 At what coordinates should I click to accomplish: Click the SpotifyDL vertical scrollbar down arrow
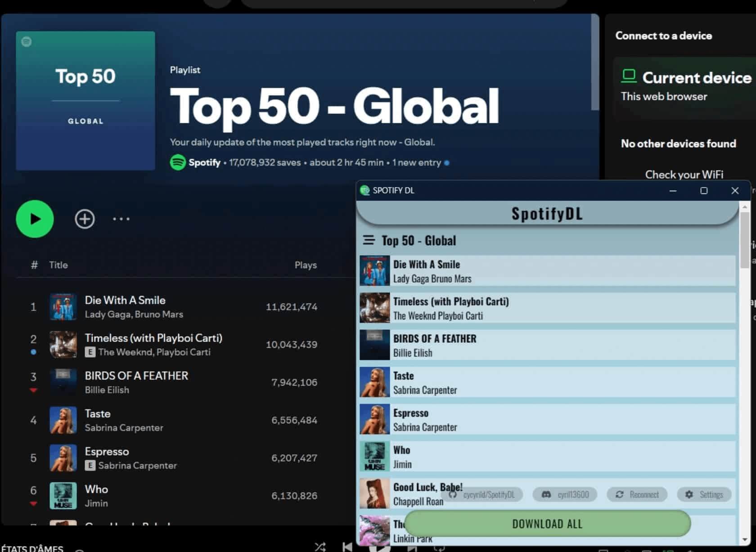point(744,539)
